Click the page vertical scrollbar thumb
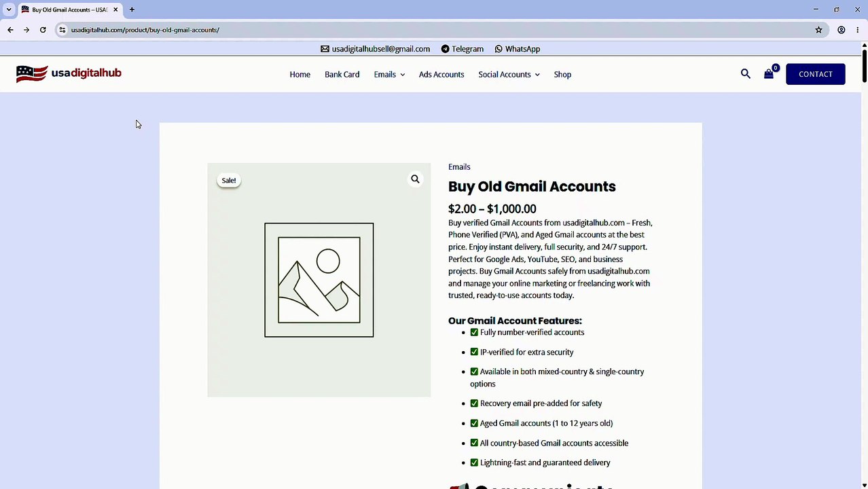868x489 pixels. (x=864, y=66)
